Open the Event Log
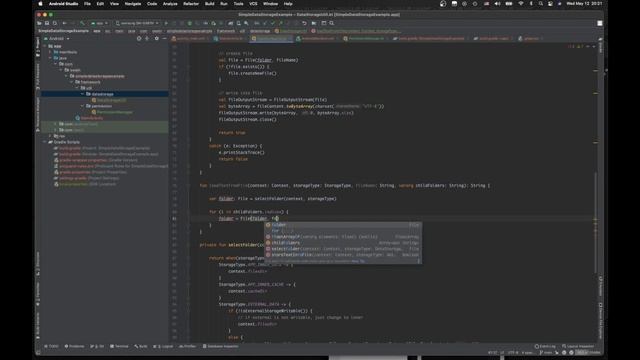The image size is (640, 360). [545, 346]
